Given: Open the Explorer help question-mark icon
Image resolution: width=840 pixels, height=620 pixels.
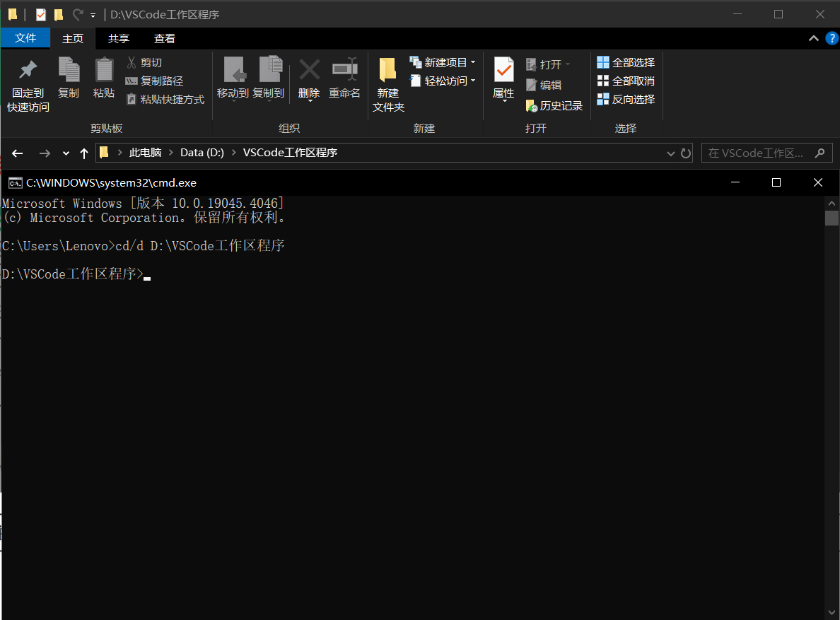Looking at the screenshot, I should [832, 39].
